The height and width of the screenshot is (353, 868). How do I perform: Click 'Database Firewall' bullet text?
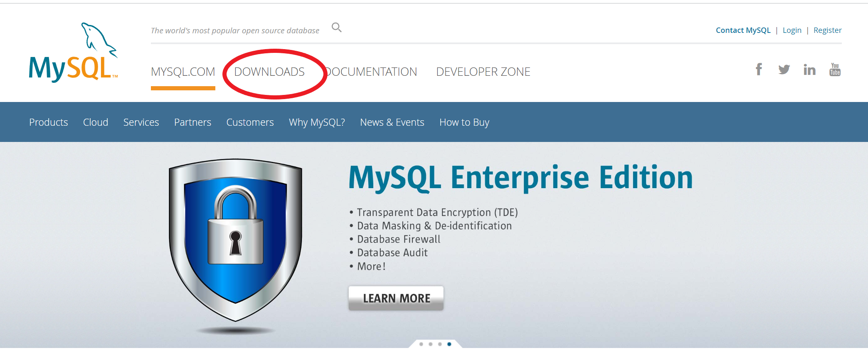pyautogui.click(x=399, y=239)
